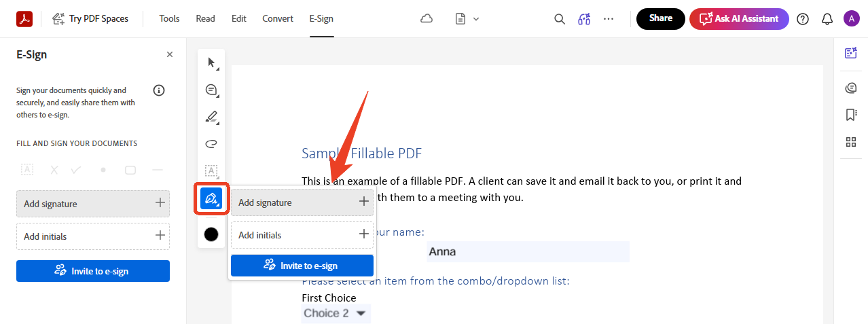Select the E-Sign tab
The image size is (868, 324).
coord(321,18)
